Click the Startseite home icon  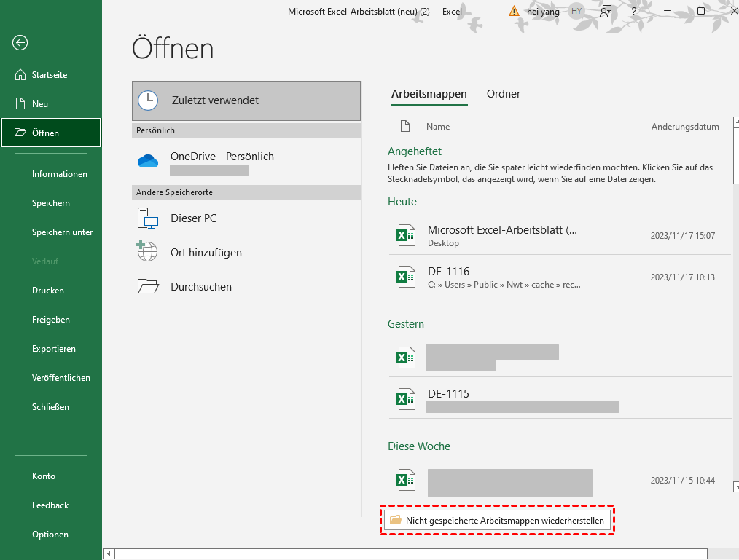20,75
